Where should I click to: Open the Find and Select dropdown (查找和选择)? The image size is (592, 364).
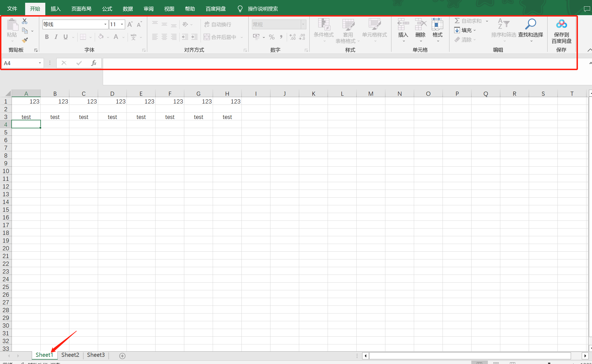531,30
